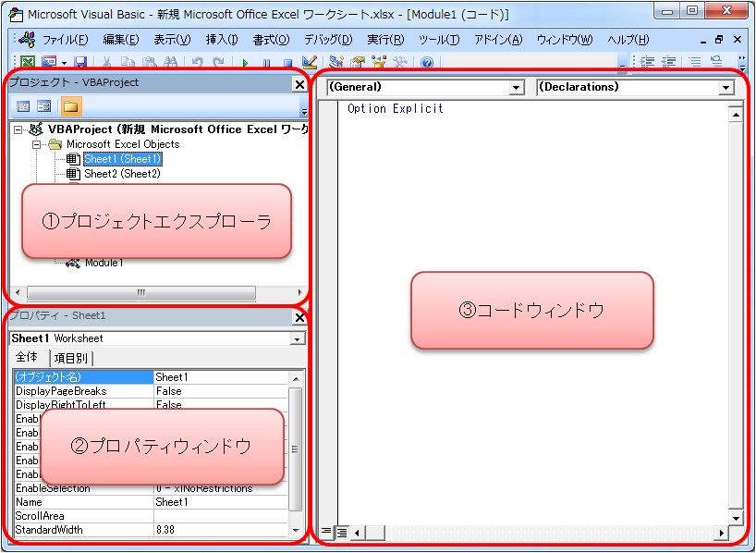
Task: Click Project panel scroll left arrow
Action: tap(18, 292)
